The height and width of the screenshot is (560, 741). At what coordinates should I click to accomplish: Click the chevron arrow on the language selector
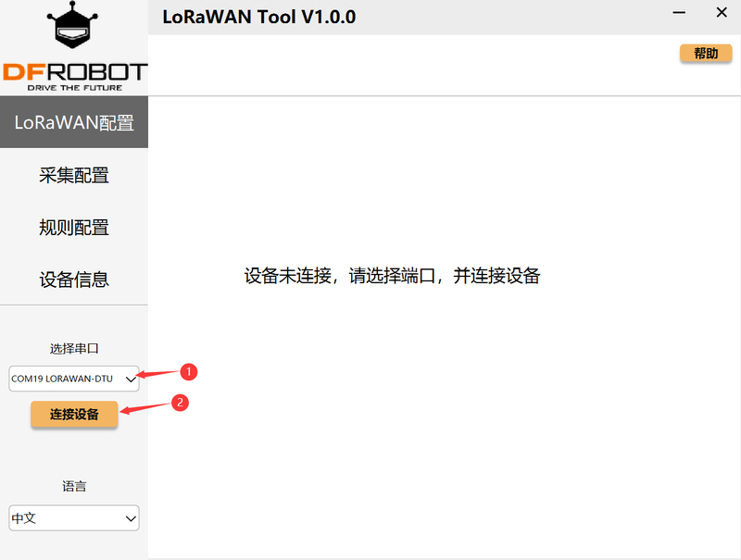pyautogui.click(x=131, y=518)
